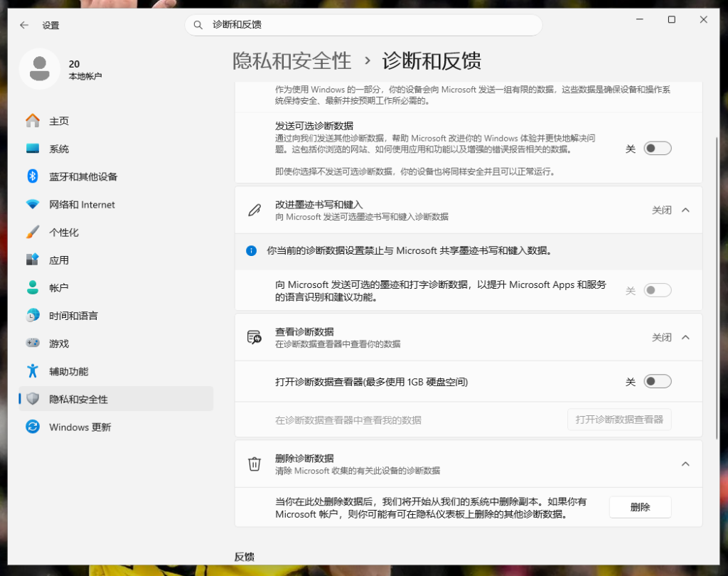Image resolution: width=728 pixels, height=576 pixels.
Task: Open 网络和 Internet settings
Action: pyautogui.click(x=116, y=204)
